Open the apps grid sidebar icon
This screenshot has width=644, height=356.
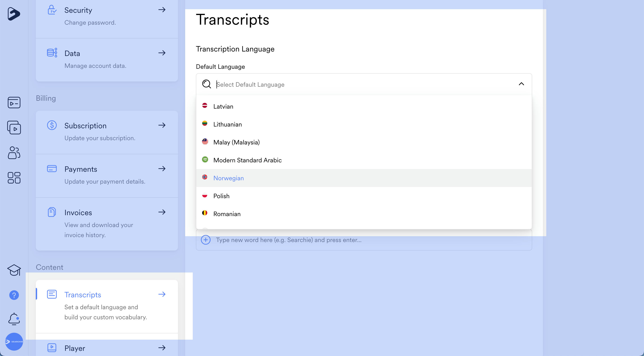14,178
